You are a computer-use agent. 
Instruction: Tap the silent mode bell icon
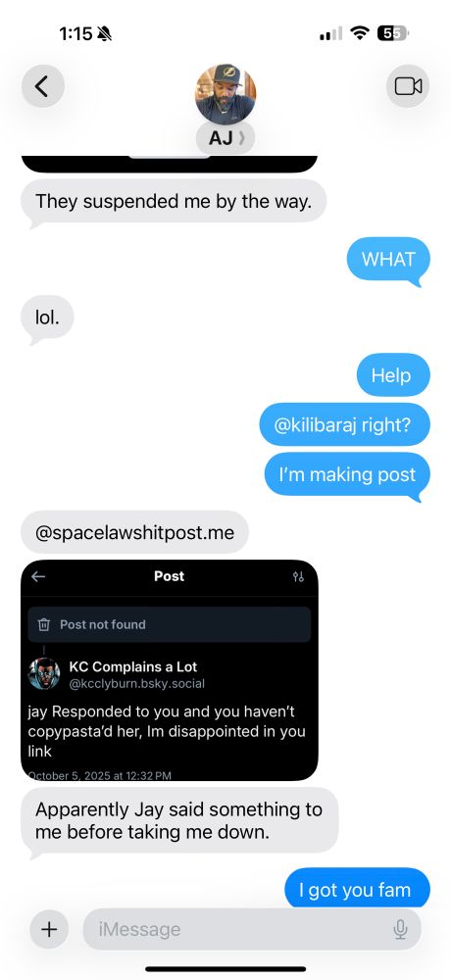pyautogui.click(x=105, y=33)
